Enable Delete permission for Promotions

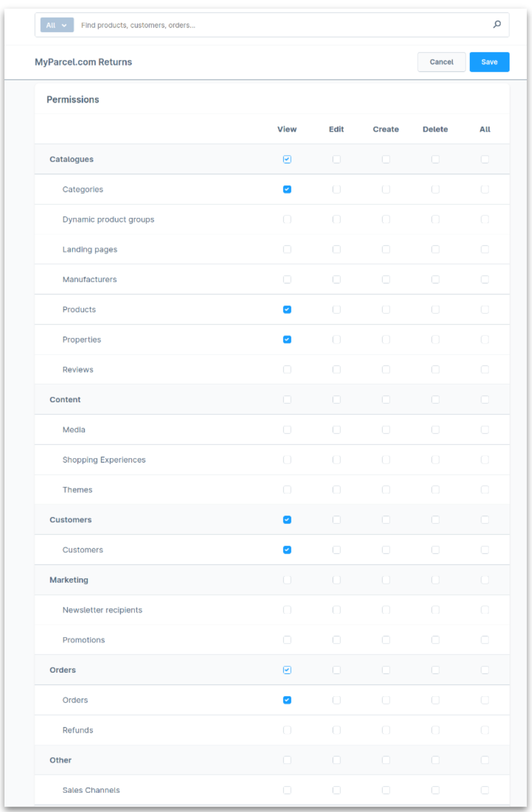coord(435,640)
